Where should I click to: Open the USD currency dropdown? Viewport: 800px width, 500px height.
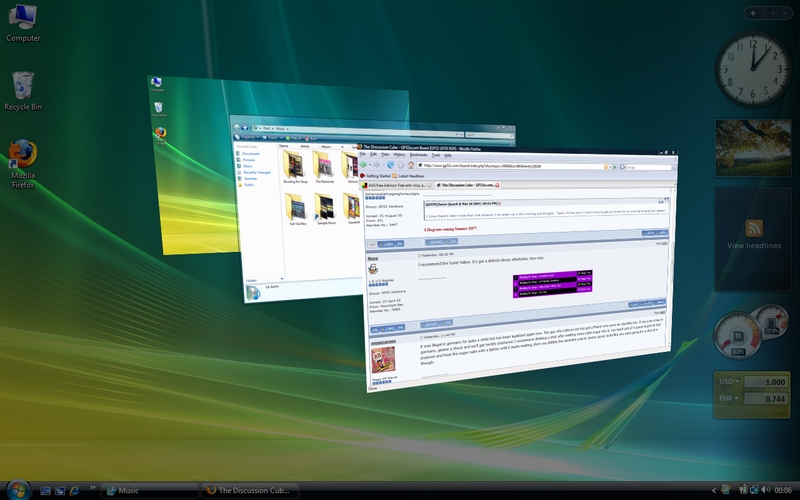click(730, 381)
